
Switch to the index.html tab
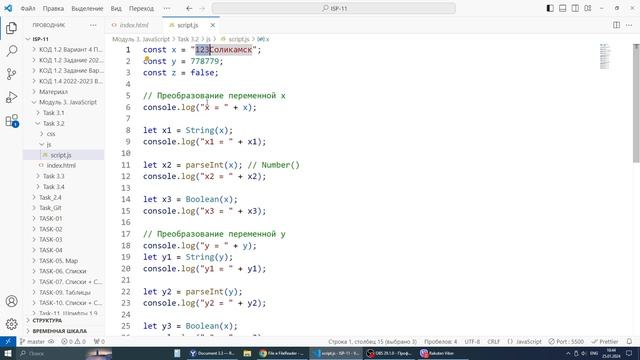point(134,25)
